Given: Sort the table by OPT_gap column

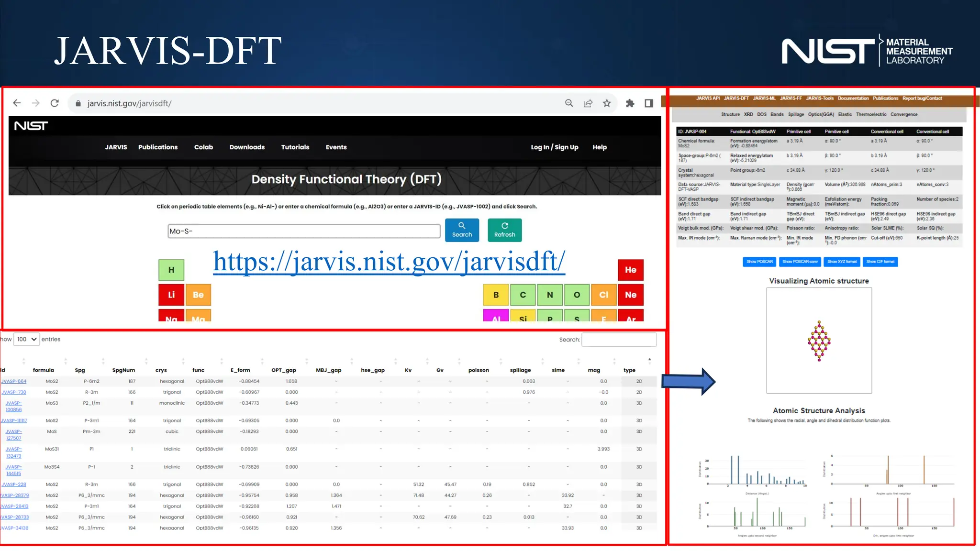Looking at the screenshot, I should point(284,370).
